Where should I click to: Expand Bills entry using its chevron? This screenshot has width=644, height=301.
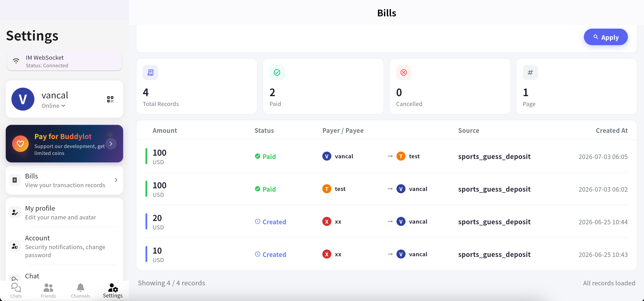click(116, 180)
